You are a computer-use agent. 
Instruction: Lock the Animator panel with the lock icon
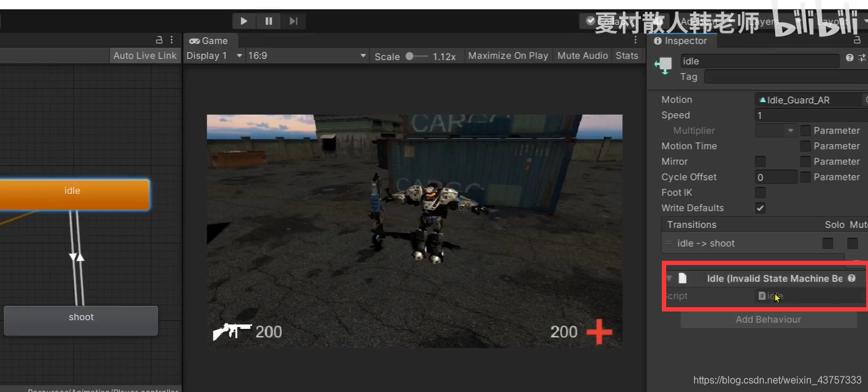point(159,40)
